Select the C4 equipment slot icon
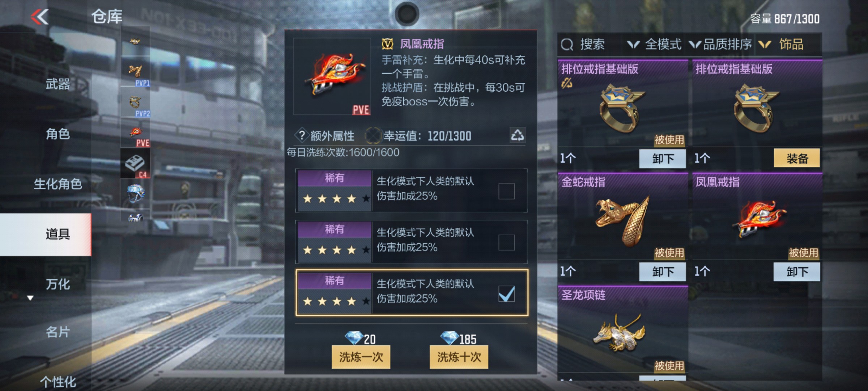Image resolution: width=868 pixels, height=391 pixels. [135, 164]
